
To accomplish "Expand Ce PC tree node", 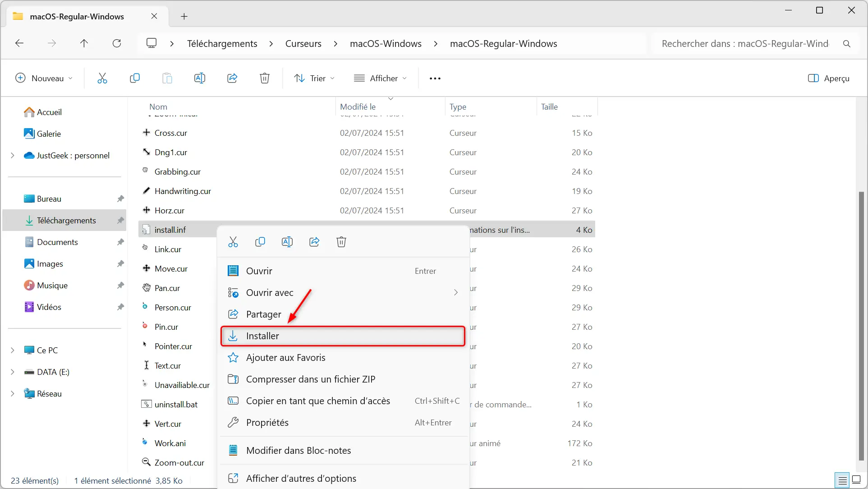I will (13, 351).
